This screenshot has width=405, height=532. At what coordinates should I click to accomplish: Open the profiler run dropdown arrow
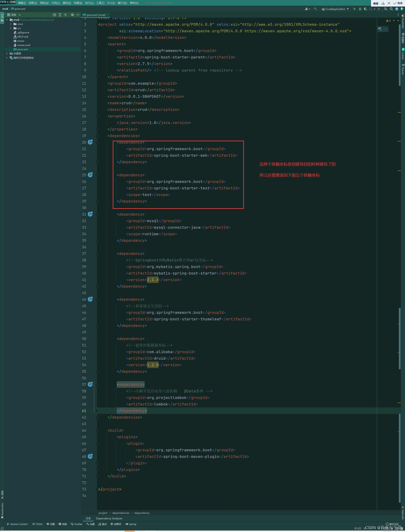click(374, 9)
